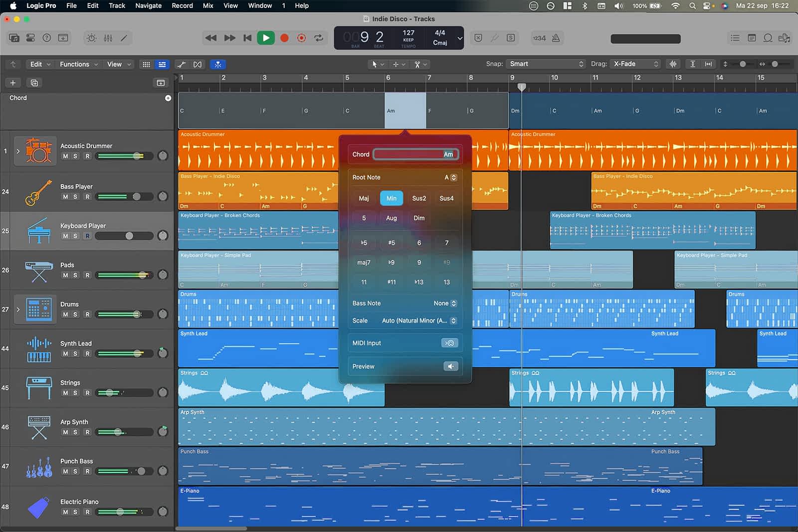
Task: Toggle chord Preview speaker button
Action: [x=450, y=366]
